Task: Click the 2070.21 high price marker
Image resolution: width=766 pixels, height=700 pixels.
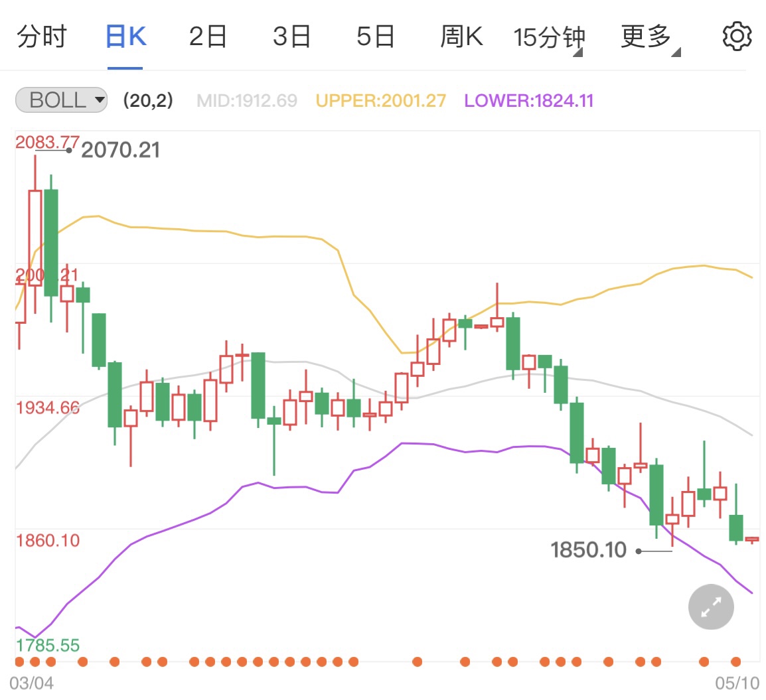Action: (120, 150)
